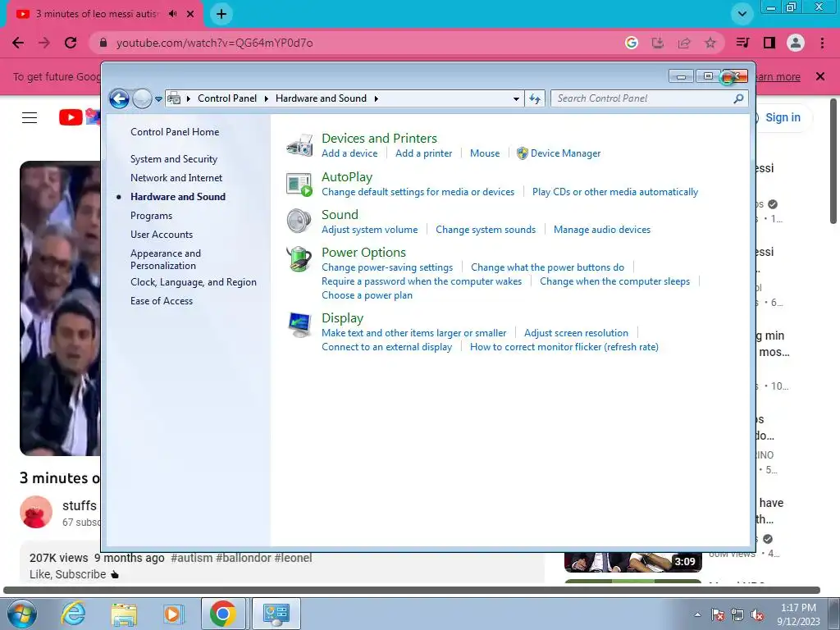Click the volume muted tray icon
The height and width of the screenshot is (630, 840).
click(757, 615)
